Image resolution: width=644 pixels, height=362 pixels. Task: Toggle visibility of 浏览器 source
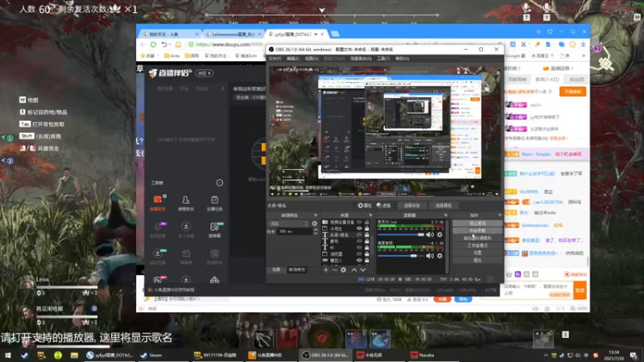click(x=359, y=254)
